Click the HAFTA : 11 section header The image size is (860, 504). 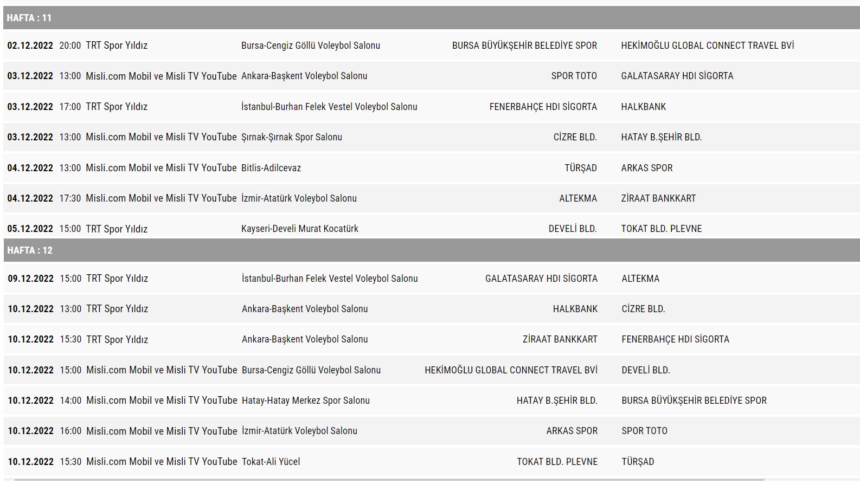(29, 18)
